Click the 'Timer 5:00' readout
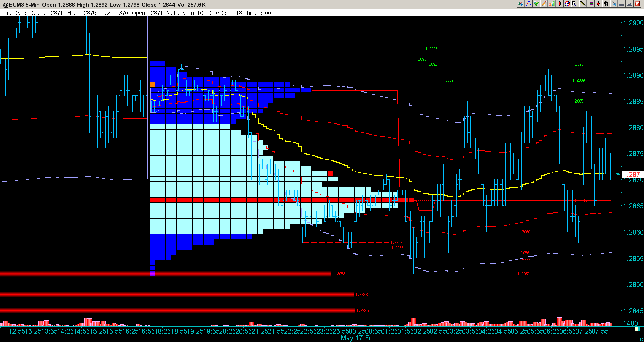 [x=259, y=13]
